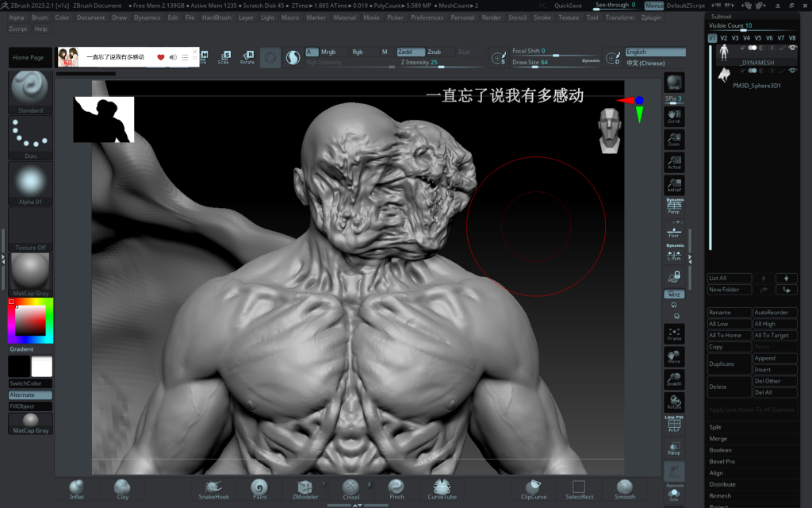Select the PM3D_Sphere3D1 subtool
812x508 pixels.
pos(756,84)
